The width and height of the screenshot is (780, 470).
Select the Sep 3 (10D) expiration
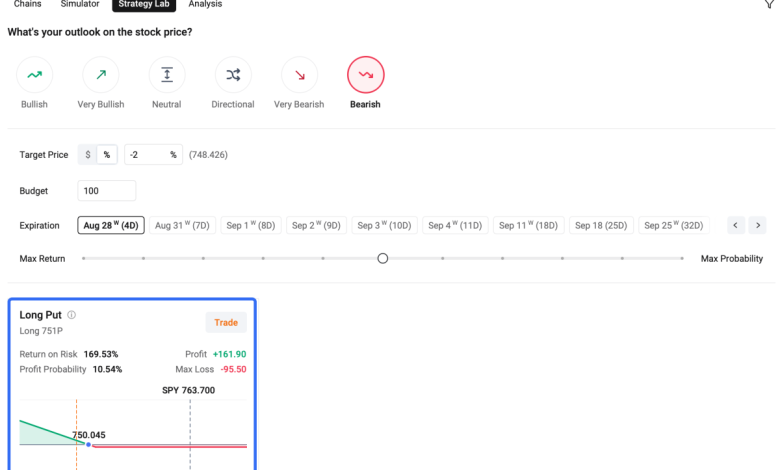(x=385, y=225)
